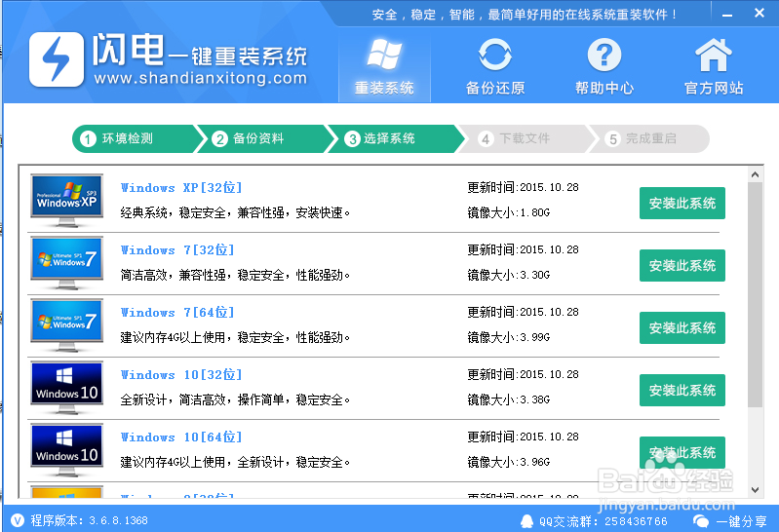Image resolution: width=779 pixels, height=532 pixels.
Task: Go to step 5 完成重启
Action: pos(648,138)
